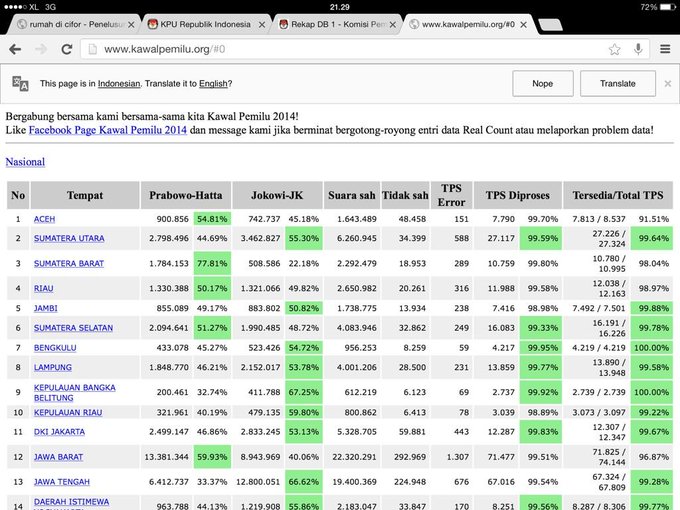Bookmark this page with the star icon
This screenshot has height=510, width=680.
[615, 49]
